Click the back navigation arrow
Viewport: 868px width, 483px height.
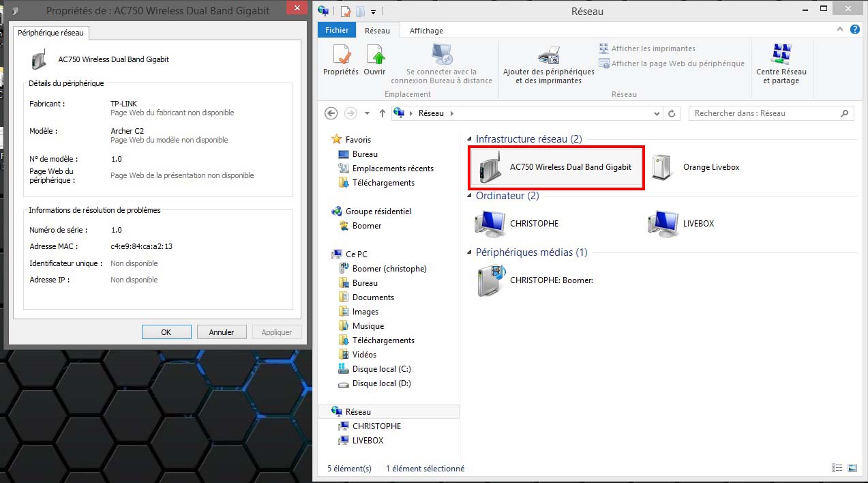click(331, 113)
